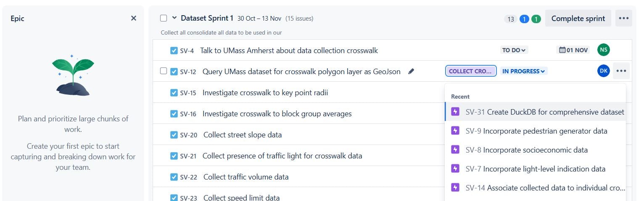Click the task type icon for SV-4
Screen dimensions: 644x201
pos(174,51)
